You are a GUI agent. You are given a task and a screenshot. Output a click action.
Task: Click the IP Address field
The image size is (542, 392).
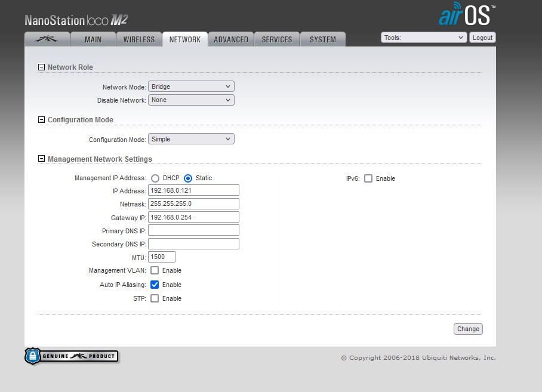point(193,190)
